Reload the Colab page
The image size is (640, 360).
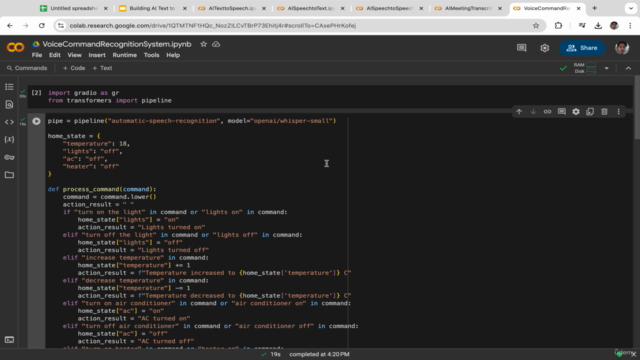point(42,25)
